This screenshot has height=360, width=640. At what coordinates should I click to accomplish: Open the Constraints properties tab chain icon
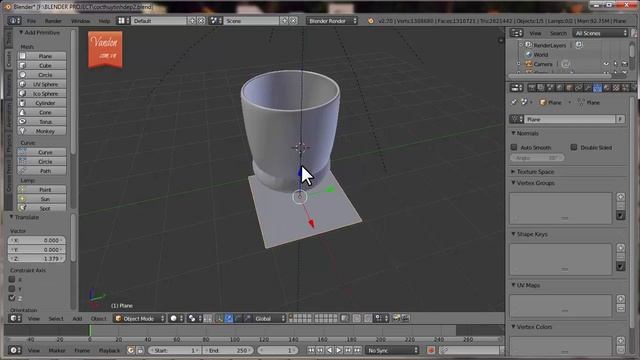(x=578, y=88)
